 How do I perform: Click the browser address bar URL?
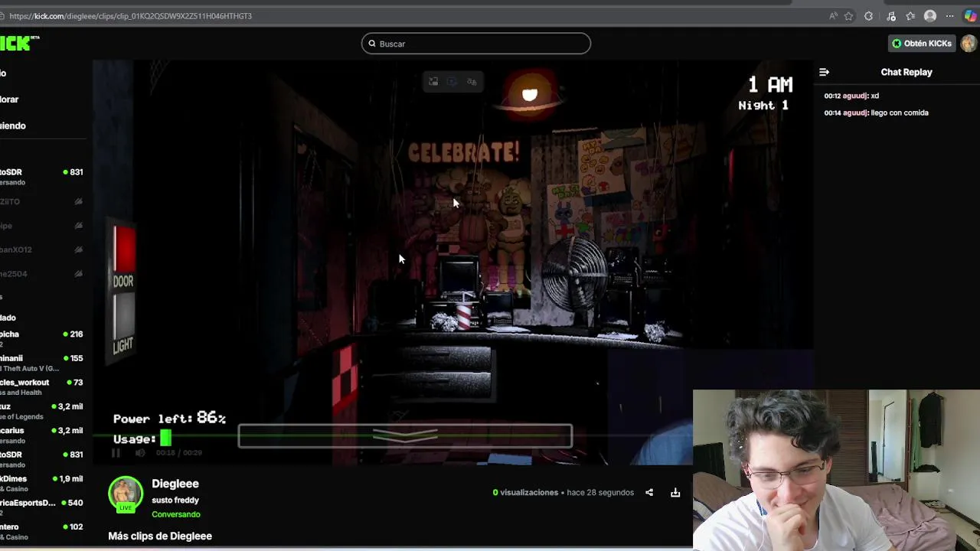(x=131, y=16)
